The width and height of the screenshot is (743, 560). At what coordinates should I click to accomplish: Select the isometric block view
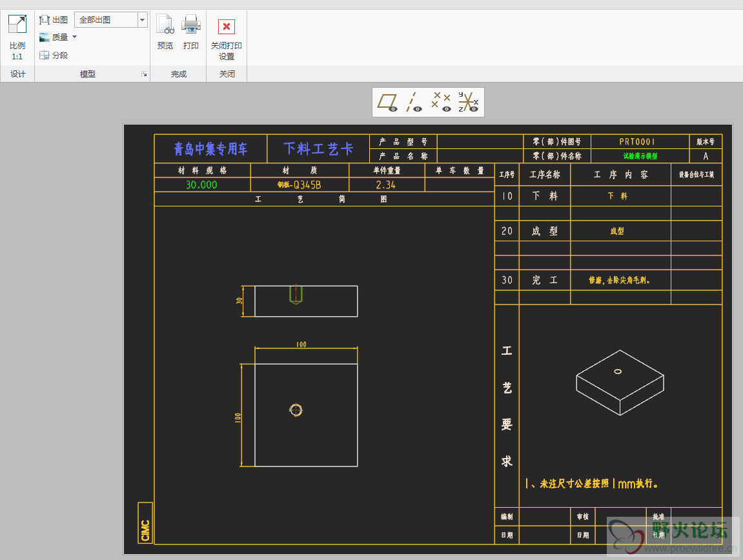click(x=620, y=383)
